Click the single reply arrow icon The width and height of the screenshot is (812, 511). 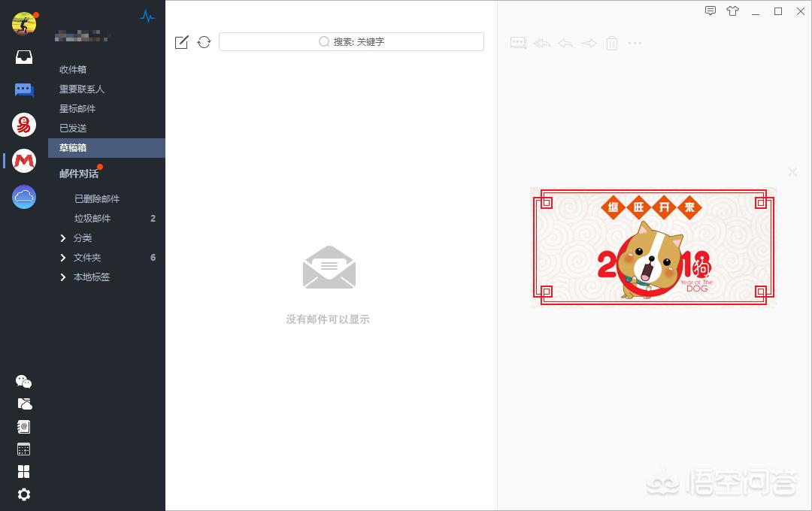tap(565, 43)
